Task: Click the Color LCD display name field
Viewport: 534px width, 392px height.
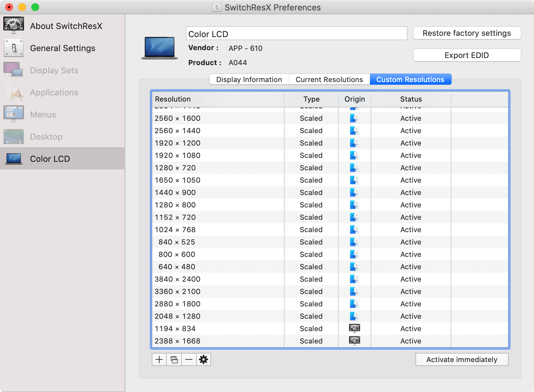Action: [x=296, y=34]
